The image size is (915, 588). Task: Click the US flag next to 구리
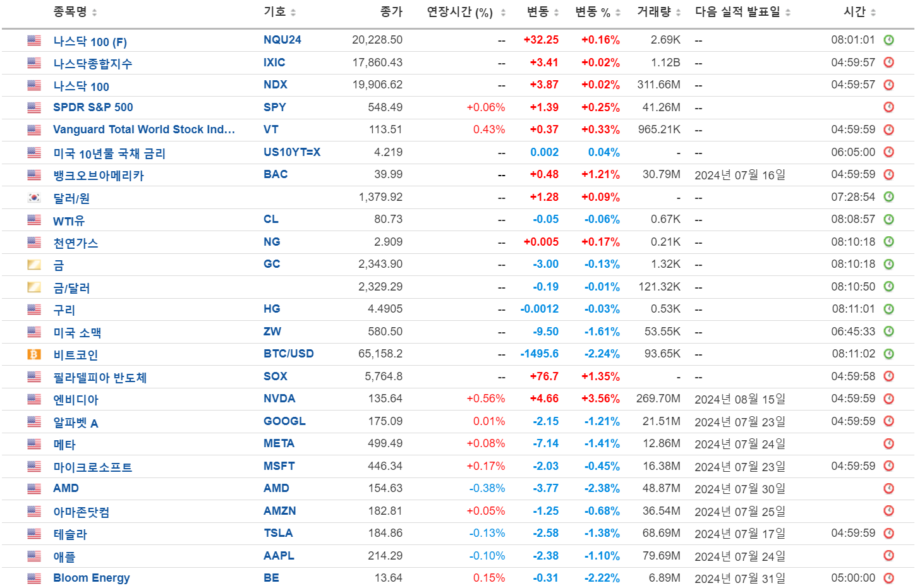point(34,309)
